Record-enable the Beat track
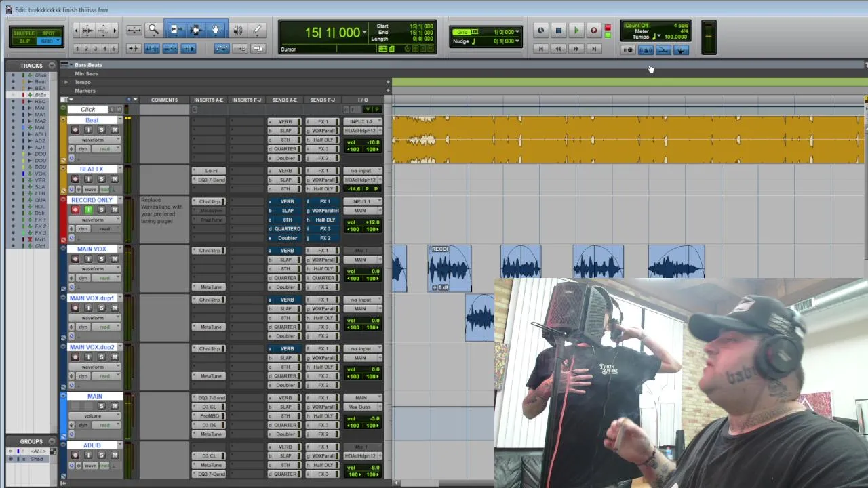 pyautogui.click(x=75, y=130)
